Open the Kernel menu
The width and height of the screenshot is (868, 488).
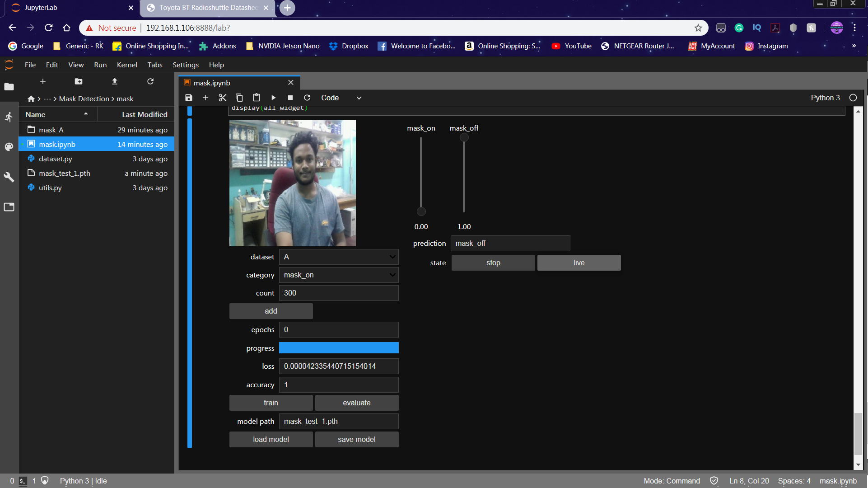coord(126,65)
